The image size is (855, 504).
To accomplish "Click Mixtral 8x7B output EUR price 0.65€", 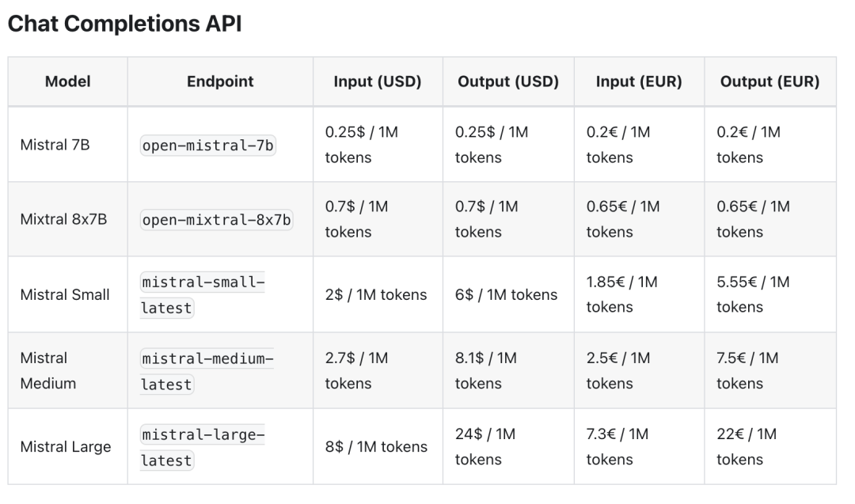I will [x=754, y=219].
